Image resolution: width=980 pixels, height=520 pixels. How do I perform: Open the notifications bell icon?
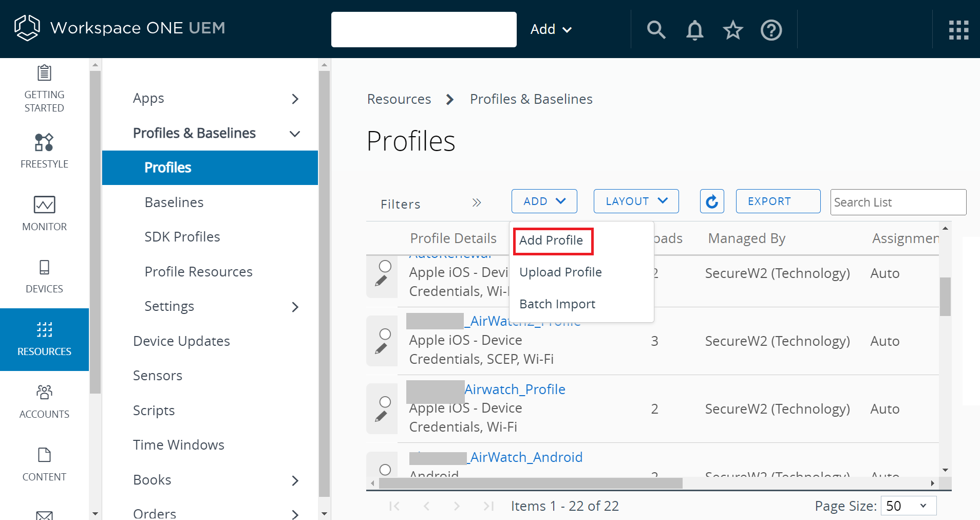pyautogui.click(x=694, y=30)
